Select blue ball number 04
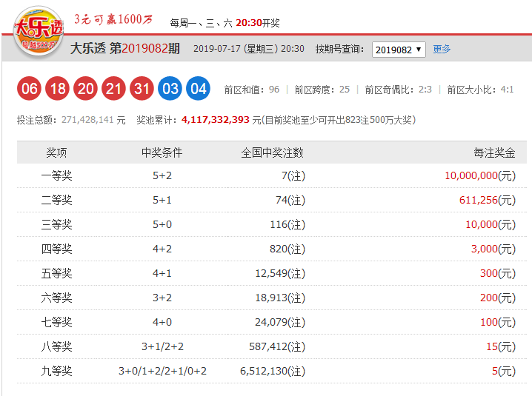The image size is (532, 396). (x=198, y=89)
